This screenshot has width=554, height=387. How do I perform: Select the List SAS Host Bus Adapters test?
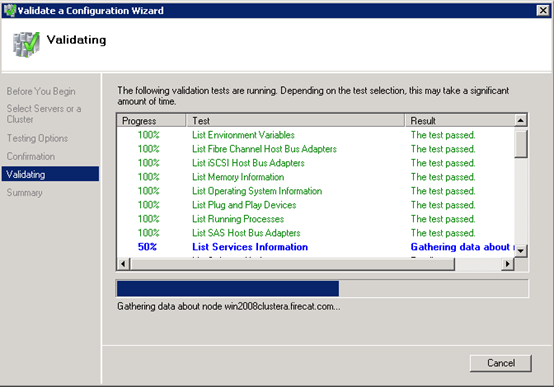(316, 233)
